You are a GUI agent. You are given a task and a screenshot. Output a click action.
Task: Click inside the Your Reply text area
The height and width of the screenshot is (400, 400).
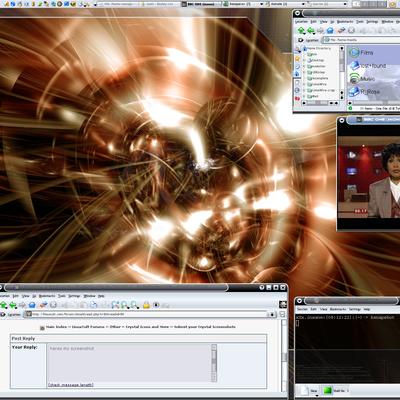pos(129,363)
